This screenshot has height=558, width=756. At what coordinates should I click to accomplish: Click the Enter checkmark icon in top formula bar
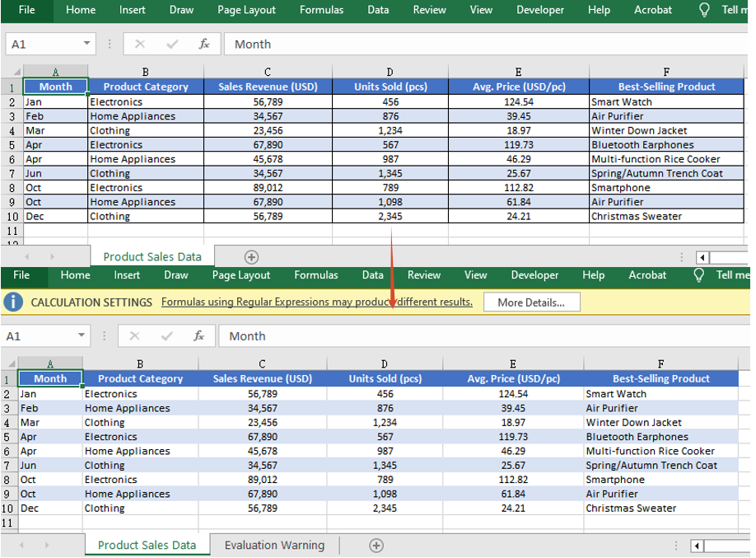click(172, 45)
